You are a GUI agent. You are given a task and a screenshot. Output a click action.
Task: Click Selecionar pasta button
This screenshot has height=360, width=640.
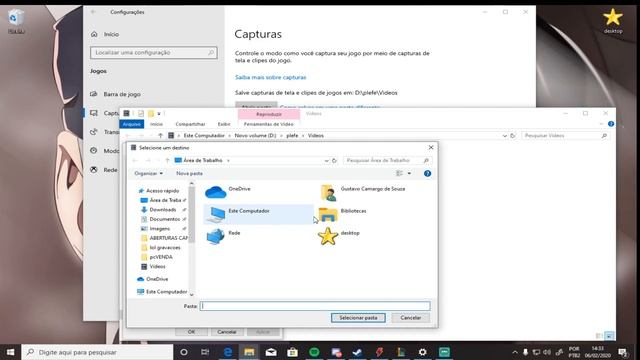tap(358, 318)
